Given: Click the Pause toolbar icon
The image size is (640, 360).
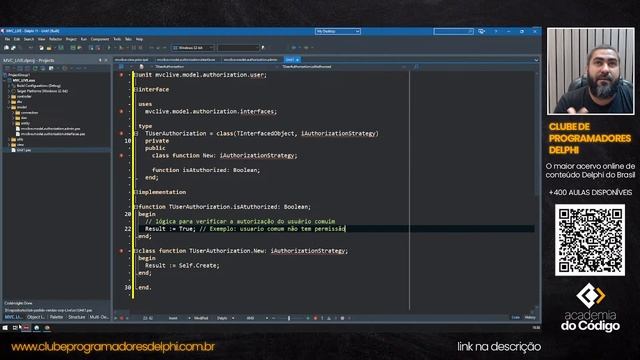Looking at the screenshot, I should (133, 48).
